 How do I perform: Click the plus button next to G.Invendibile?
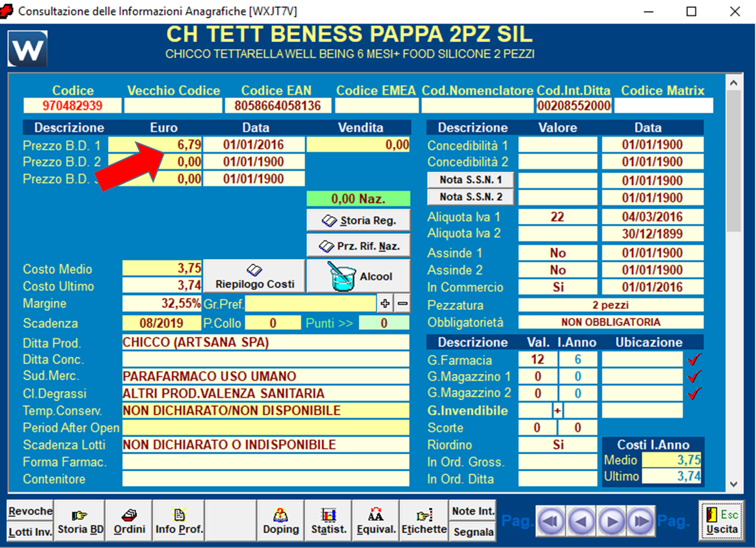pyautogui.click(x=558, y=411)
